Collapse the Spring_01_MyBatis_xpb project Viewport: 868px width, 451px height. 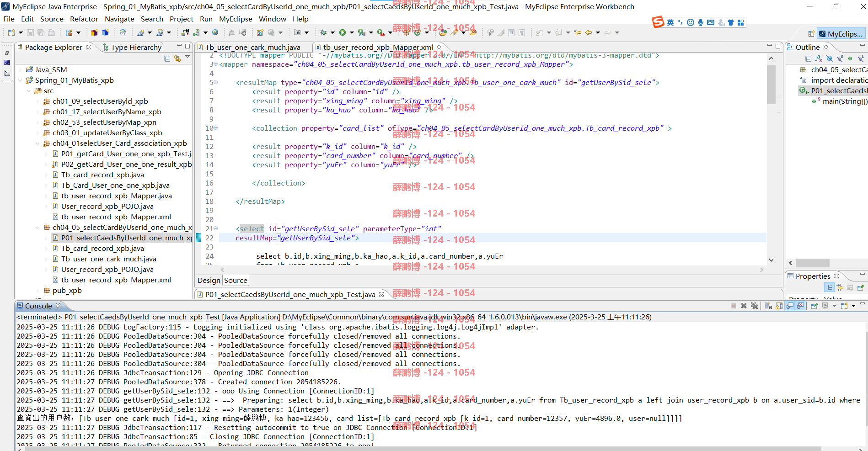coord(20,80)
